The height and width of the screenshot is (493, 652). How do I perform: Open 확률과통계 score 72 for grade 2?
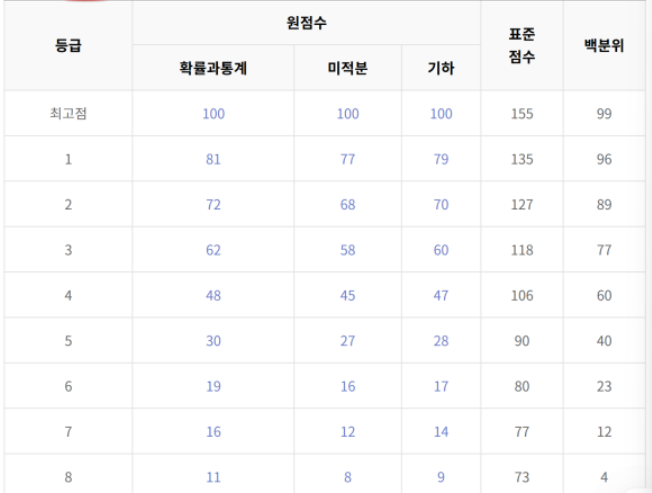[x=213, y=204]
